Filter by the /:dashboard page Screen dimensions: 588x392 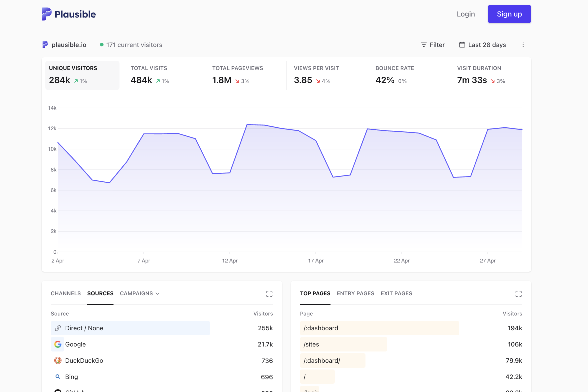tap(321, 328)
